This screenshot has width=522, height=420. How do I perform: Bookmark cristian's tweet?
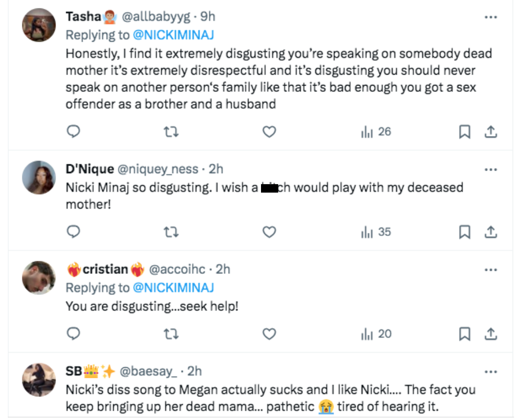pyautogui.click(x=464, y=333)
